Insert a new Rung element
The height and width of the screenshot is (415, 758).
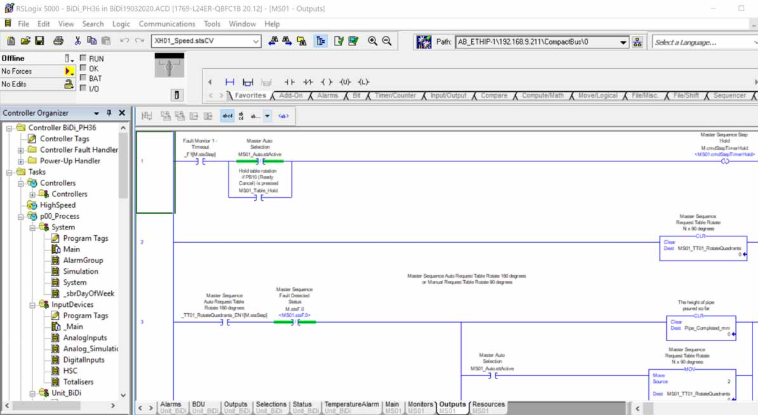click(230, 82)
